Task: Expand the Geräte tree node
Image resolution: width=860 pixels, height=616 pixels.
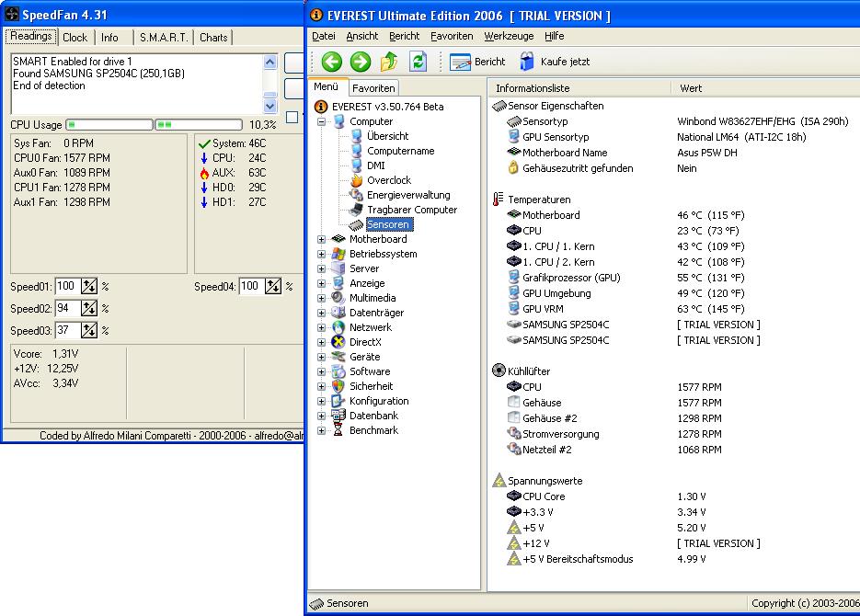Action: pyautogui.click(x=321, y=357)
